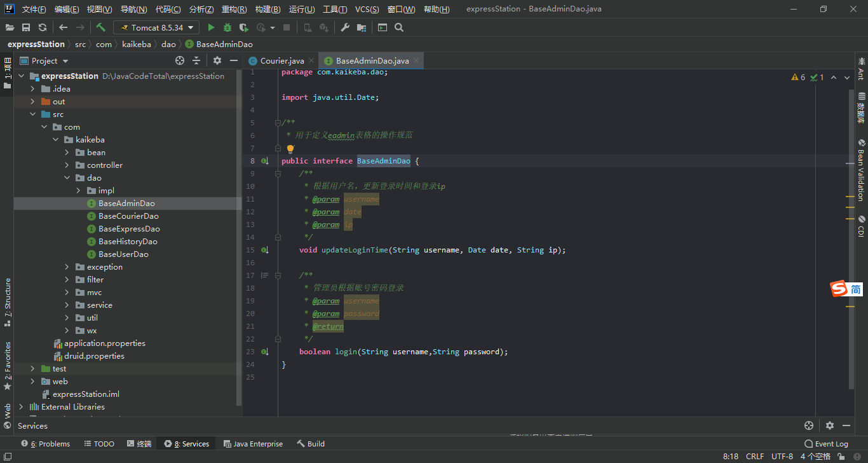
Task: Toggle the Structure tool window on left edge
Action: tap(8, 301)
